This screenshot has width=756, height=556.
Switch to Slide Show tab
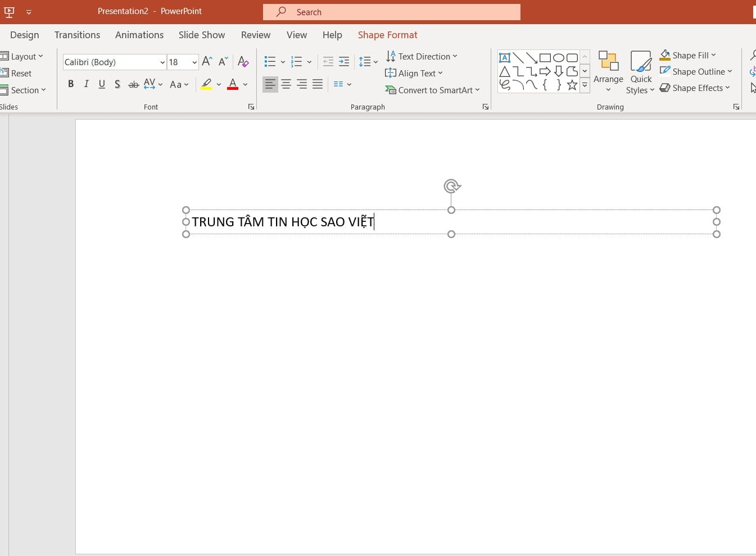click(x=202, y=35)
